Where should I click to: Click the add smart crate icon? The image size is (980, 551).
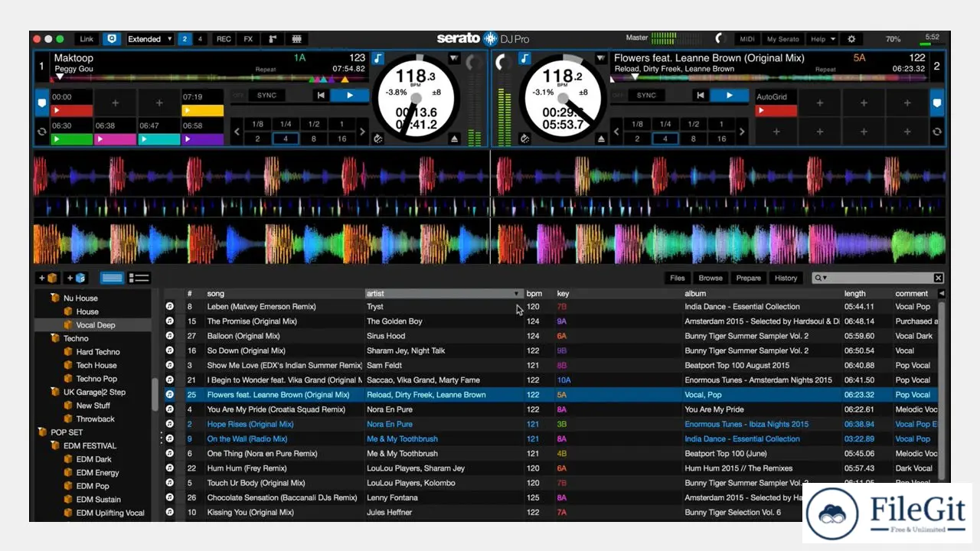tap(76, 278)
